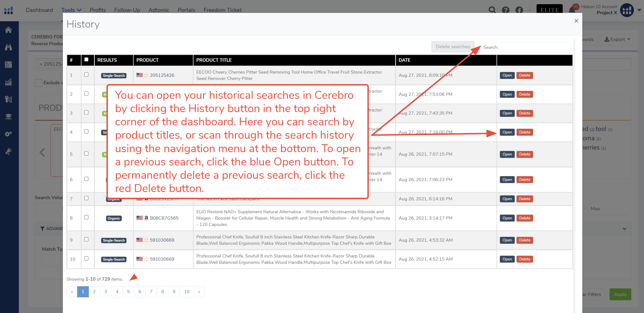Go to page 5 of history
Screen dimensions: 644x313
pyautogui.click(x=128, y=292)
